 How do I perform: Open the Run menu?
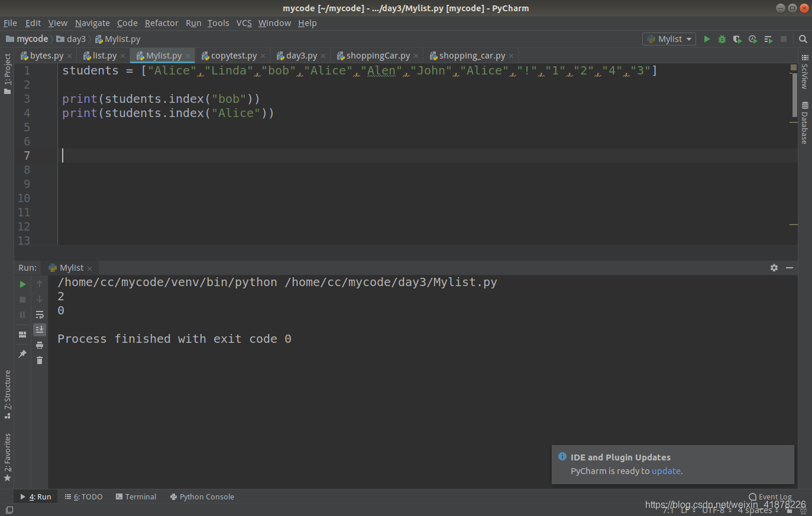pos(193,23)
